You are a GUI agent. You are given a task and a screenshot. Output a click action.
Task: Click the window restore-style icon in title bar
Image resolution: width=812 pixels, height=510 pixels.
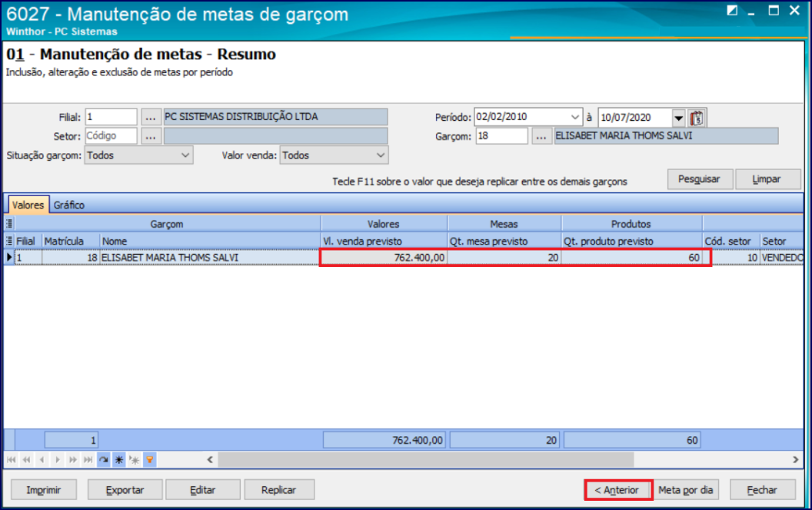(x=732, y=11)
